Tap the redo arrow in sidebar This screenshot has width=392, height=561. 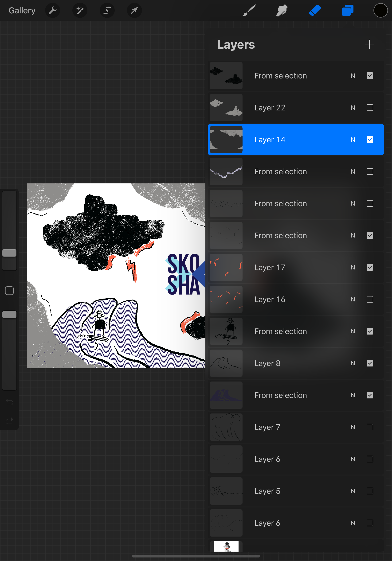(9, 421)
